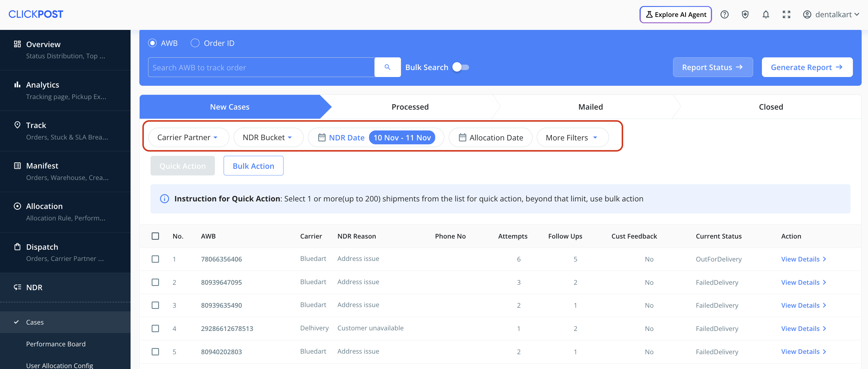
Task: Enable the Bulk Search toggle
Action: tap(460, 67)
